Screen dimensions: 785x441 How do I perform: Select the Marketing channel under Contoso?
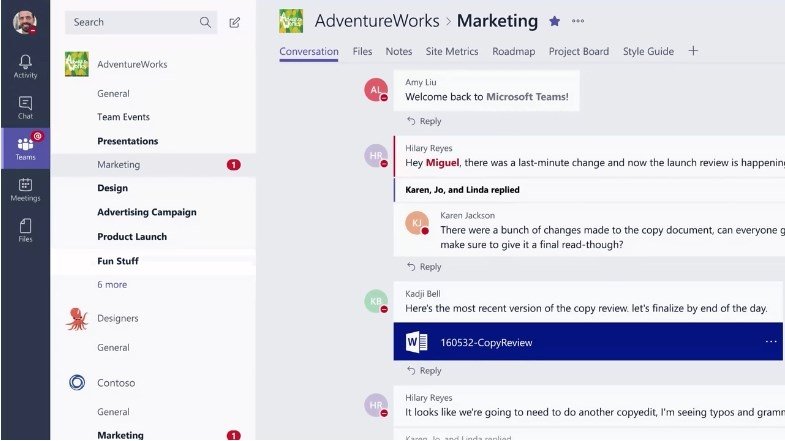tap(121, 435)
